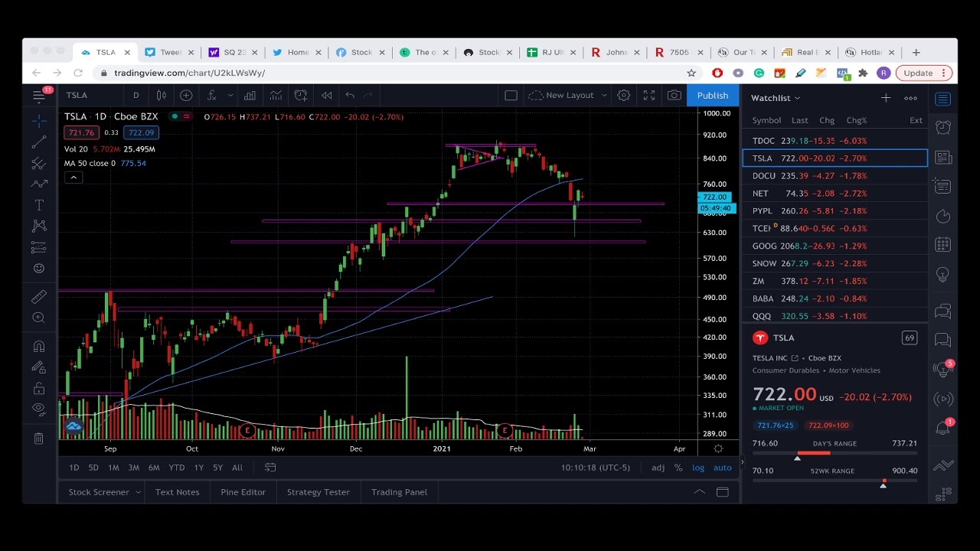Image resolution: width=980 pixels, height=551 pixels.
Task: Click the TSLA symbol search field
Action: coord(90,95)
